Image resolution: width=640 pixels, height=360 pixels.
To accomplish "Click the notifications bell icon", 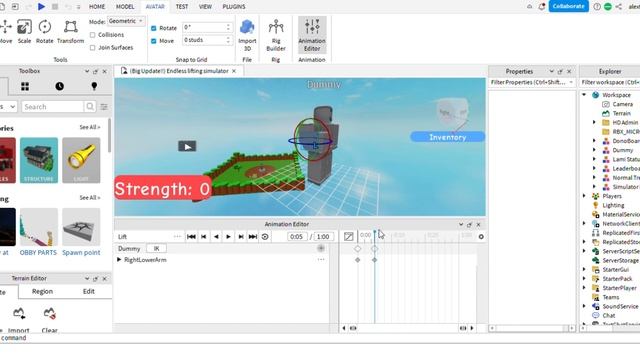I will (542, 7).
